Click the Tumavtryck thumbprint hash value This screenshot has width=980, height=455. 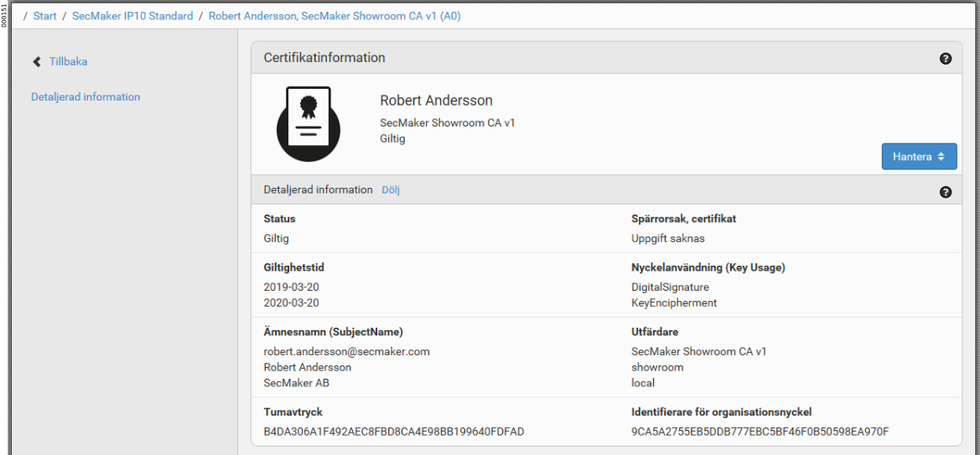[393, 432]
